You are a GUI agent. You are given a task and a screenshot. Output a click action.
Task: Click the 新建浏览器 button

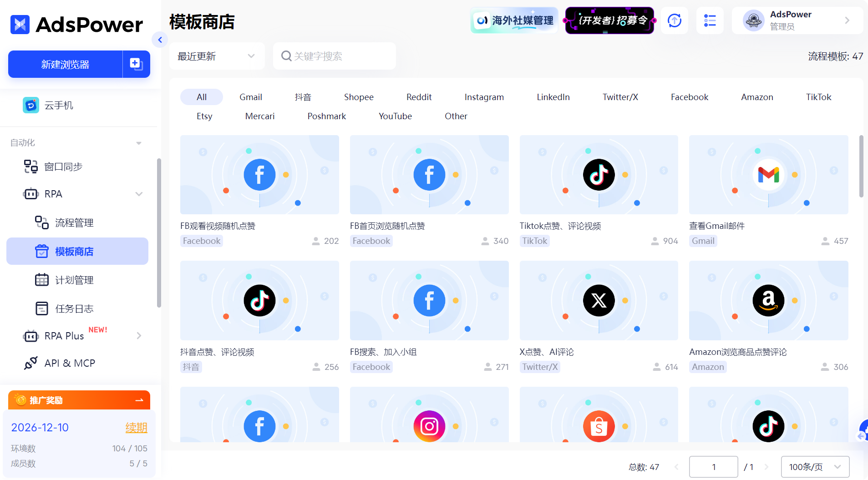click(65, 64)
